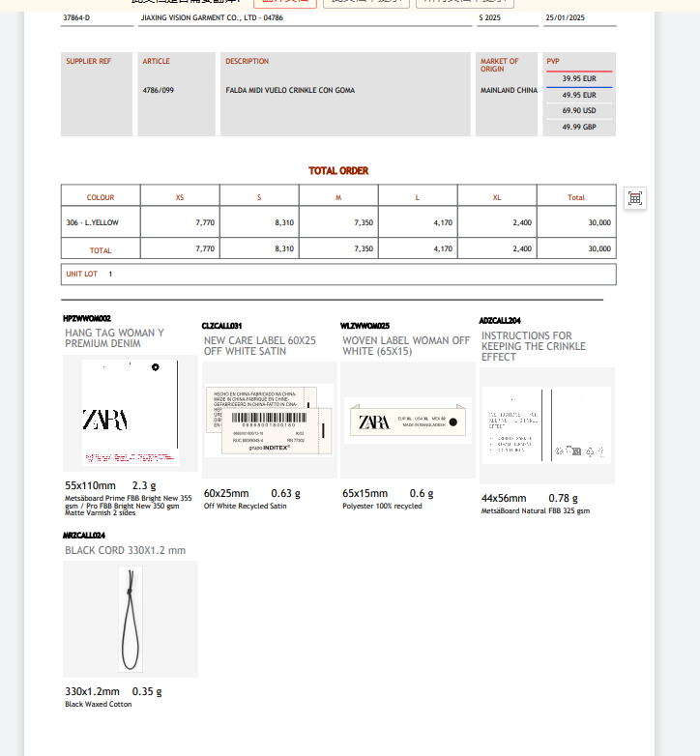Open the ZARA hang tag image
Viewport: 700px width, 756px height.
click(130, 414)
